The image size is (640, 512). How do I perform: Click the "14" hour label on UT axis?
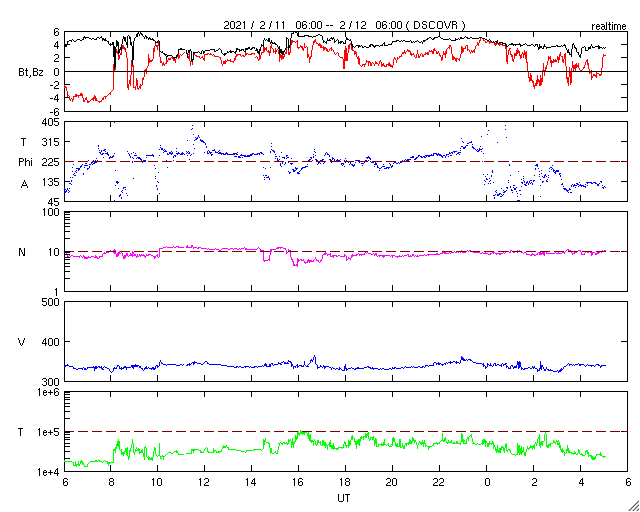coord(251,482)
